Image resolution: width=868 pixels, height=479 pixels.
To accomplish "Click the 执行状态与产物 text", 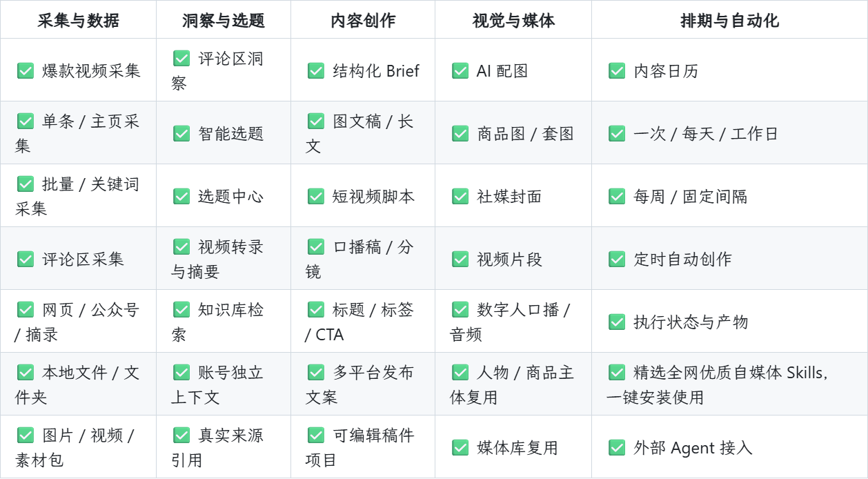I will (x=691, y=322).
